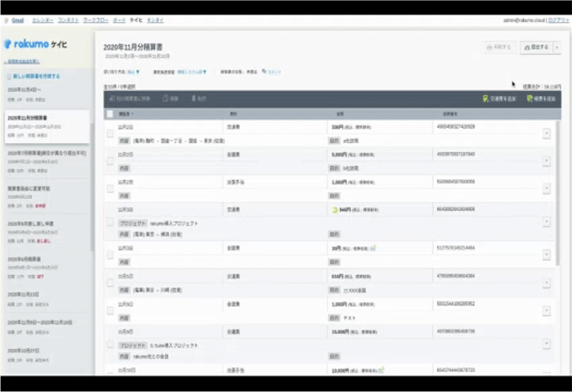Go to ボード in the top navigation
The image size is (572, 392).
pos(119,21)
